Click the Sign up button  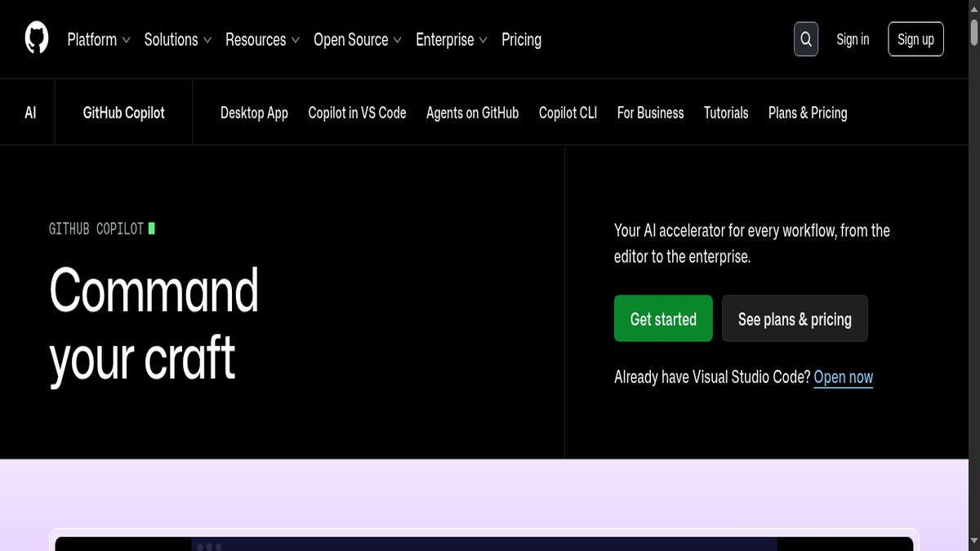[x=915, y=39]
